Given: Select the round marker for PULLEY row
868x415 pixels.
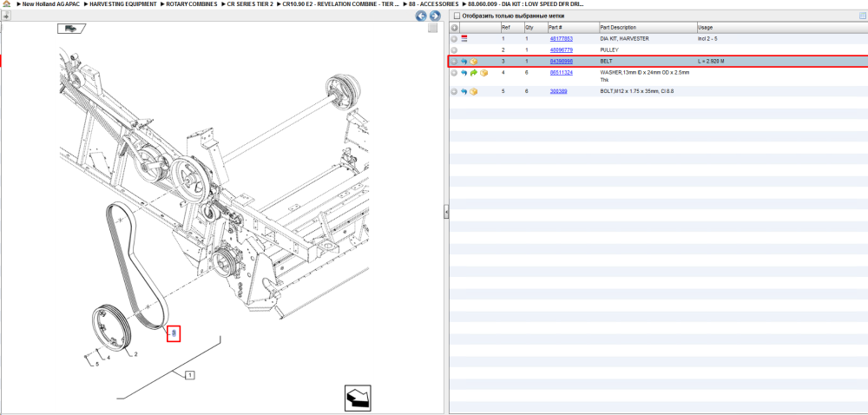Looking at the screenshot, I should coord(454,49).
